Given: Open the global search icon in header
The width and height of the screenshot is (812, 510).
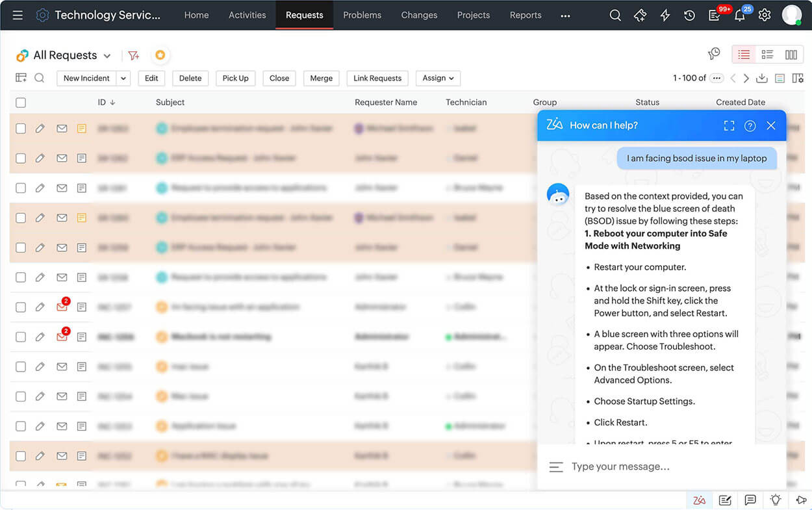Looking at the screenshot, I should (615, 15).
